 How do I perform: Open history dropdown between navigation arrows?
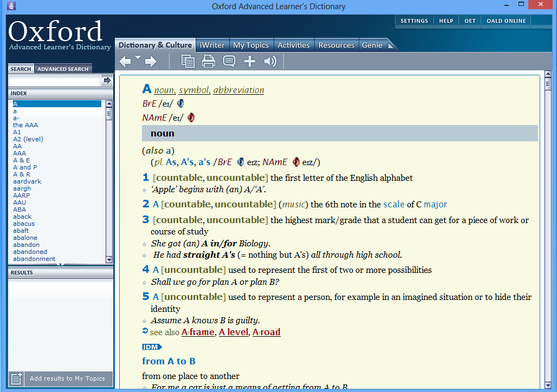[138, 57]
